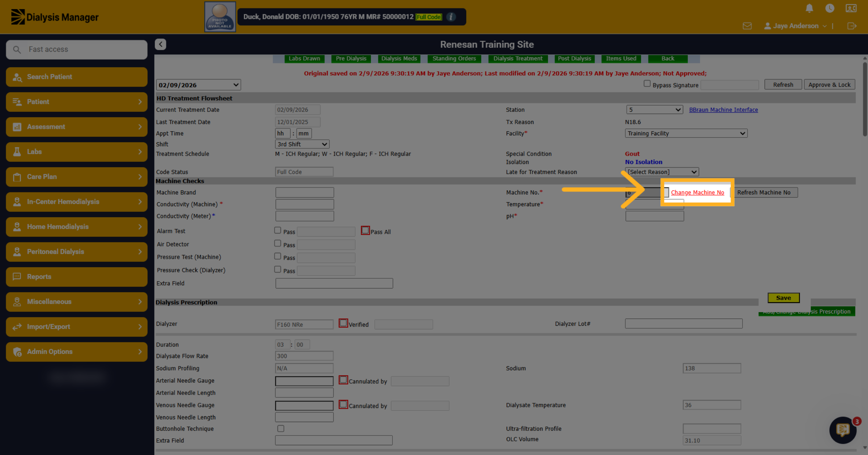The image size is (868, 455).
Task: Switch to the Pre Dialysis tab
Action: pyautogui.click(x=351, y=59)
